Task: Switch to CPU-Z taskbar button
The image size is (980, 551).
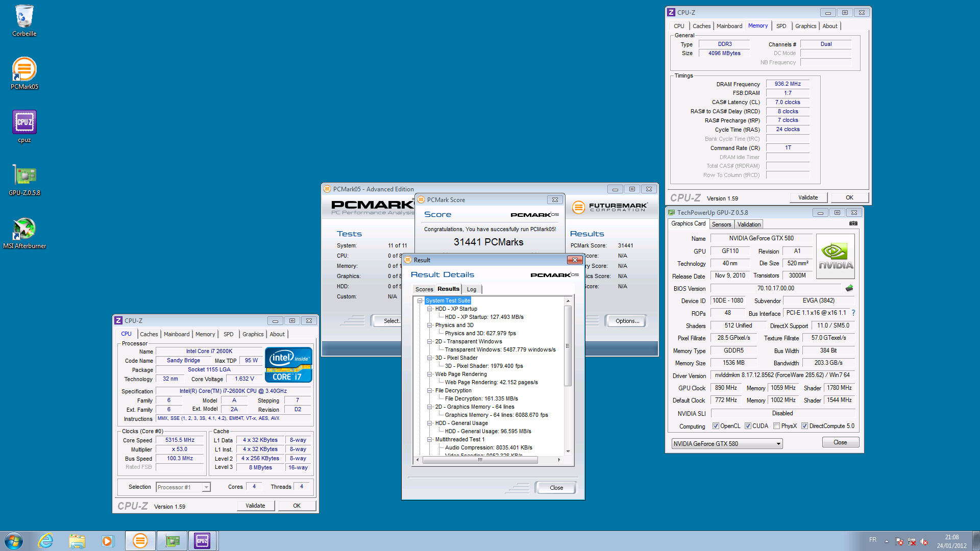Action: [x=203, y=541]
